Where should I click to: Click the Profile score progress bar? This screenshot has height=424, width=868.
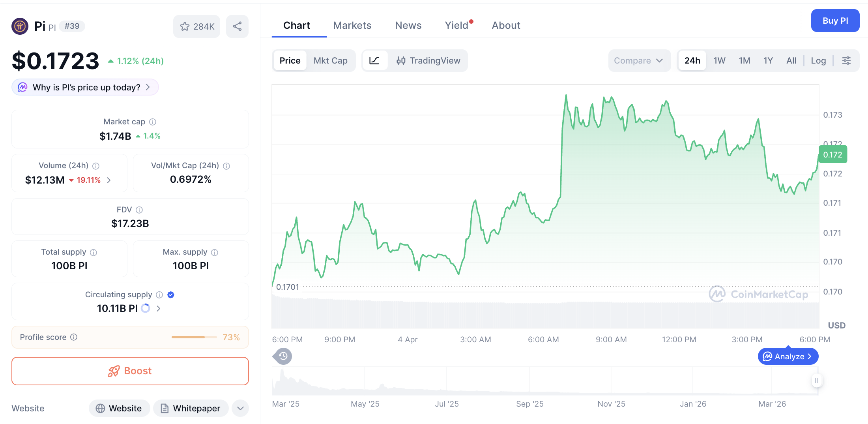click(x=194, y=337)
